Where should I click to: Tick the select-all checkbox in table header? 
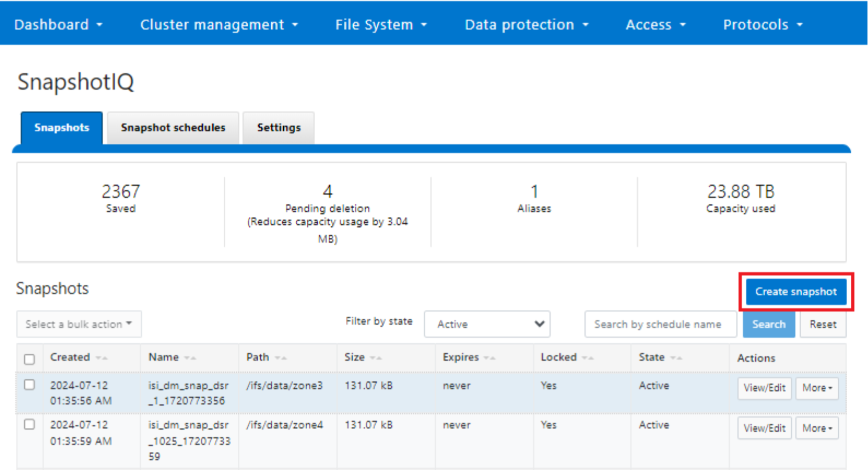pos(29,359)
